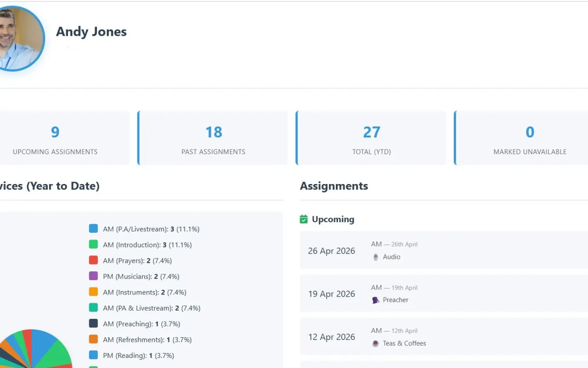588x368 pixels.
Task: Open the Past Assignments stat card
Action: coord(213,138)
